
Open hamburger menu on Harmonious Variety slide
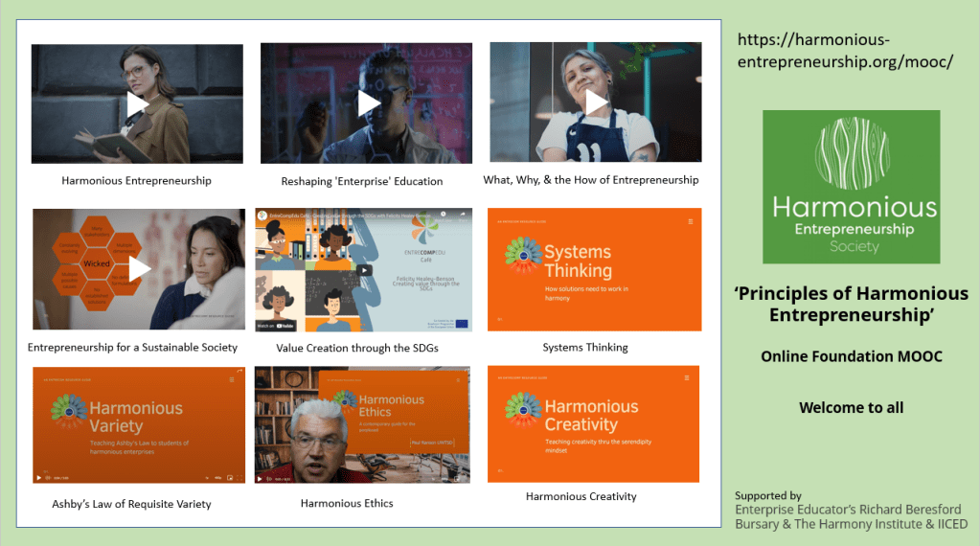click(x=231, y=380)
